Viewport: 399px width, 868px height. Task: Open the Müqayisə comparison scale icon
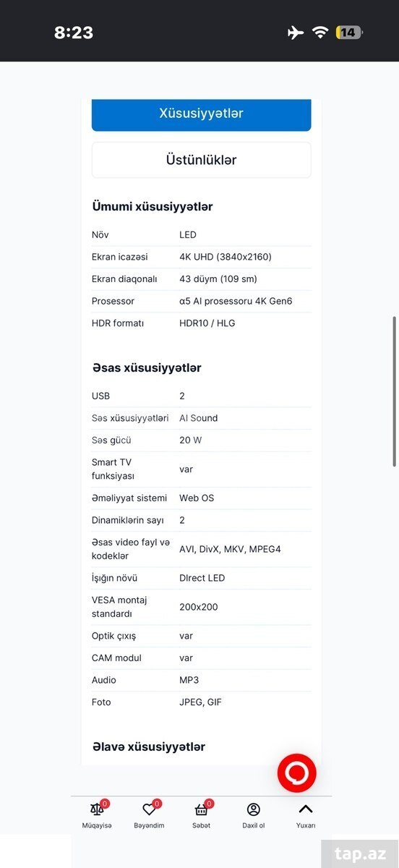point(97,809)
